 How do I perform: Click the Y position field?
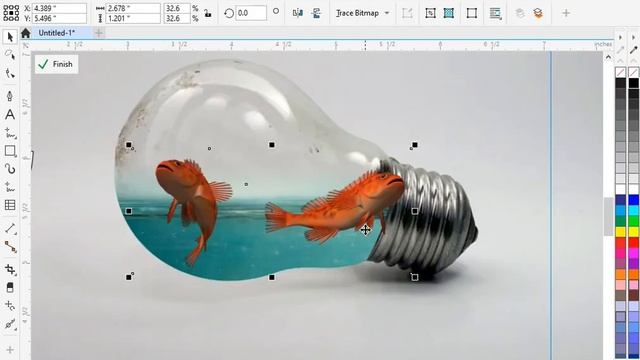tap(59, 18)
